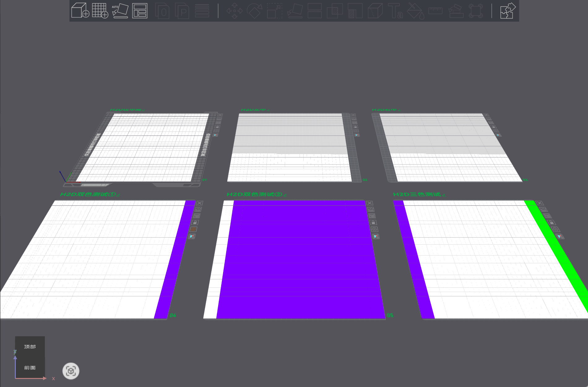Click the H2D三色测试 plate title
This screenshot has width=588, height=387.
tap(417, 194)
